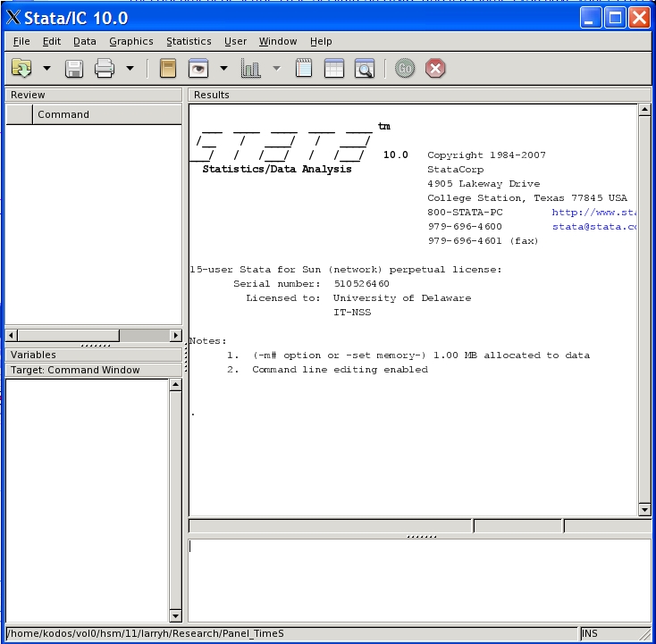This screenshot has height=644, width=656.
Task: Click the Print results icon
Action: pos(105,69)
